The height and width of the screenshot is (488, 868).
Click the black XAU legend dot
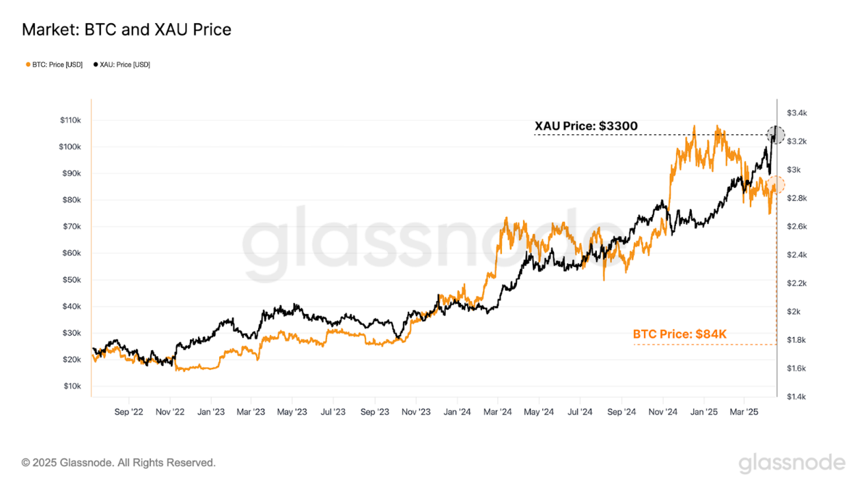click(x=96, y=65)
